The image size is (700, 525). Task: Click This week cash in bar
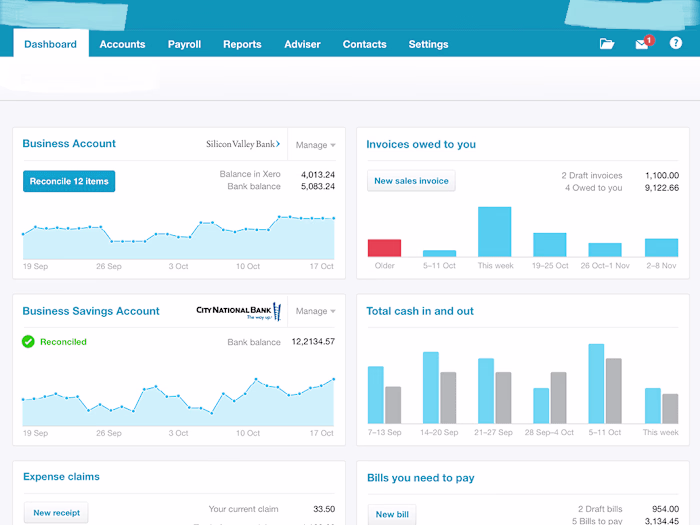tap(653, 406)
